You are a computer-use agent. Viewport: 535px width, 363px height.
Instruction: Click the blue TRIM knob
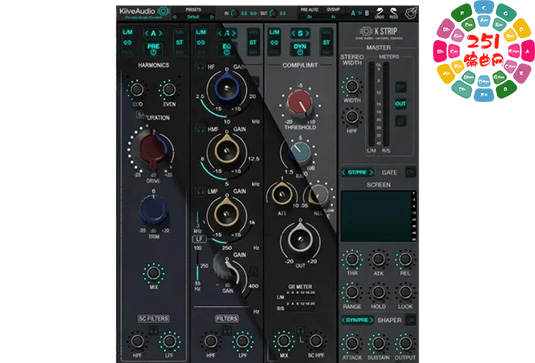(154, 210)
